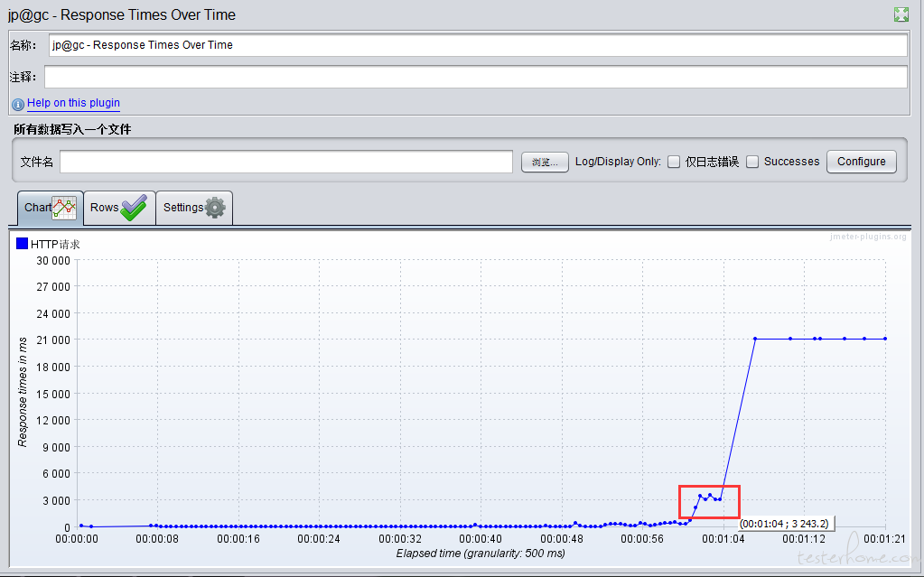Click the 文件名 filename input field

(286, 162)
